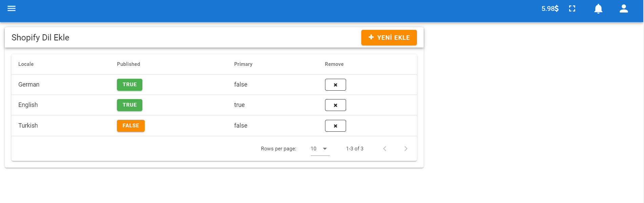Sort by the Primary column header
This screenshot has height=203, width=644.
pos(243,64)
